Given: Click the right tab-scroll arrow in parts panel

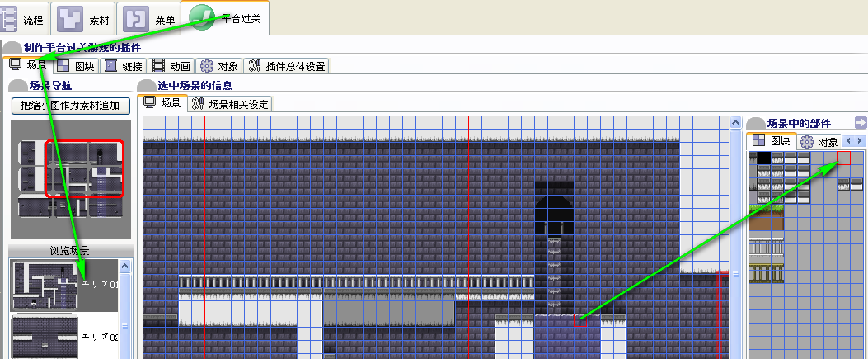Looking at the screenshot, I should tap(860, 141).
